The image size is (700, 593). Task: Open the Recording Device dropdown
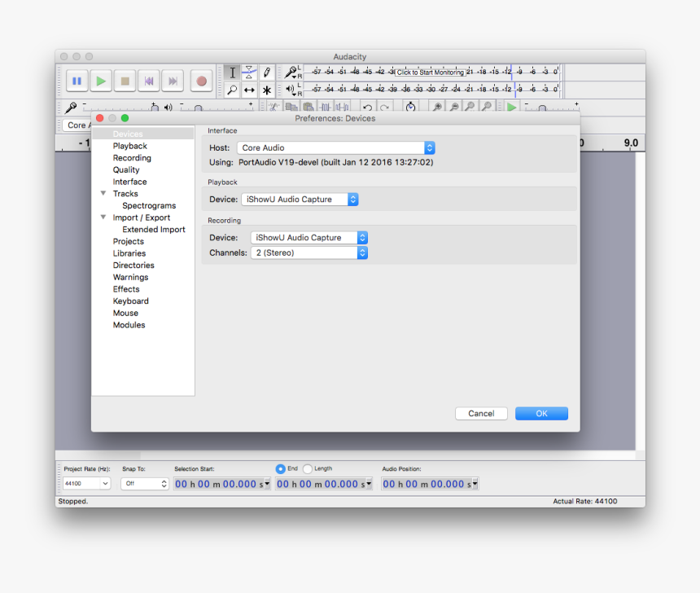coord(309,238)
